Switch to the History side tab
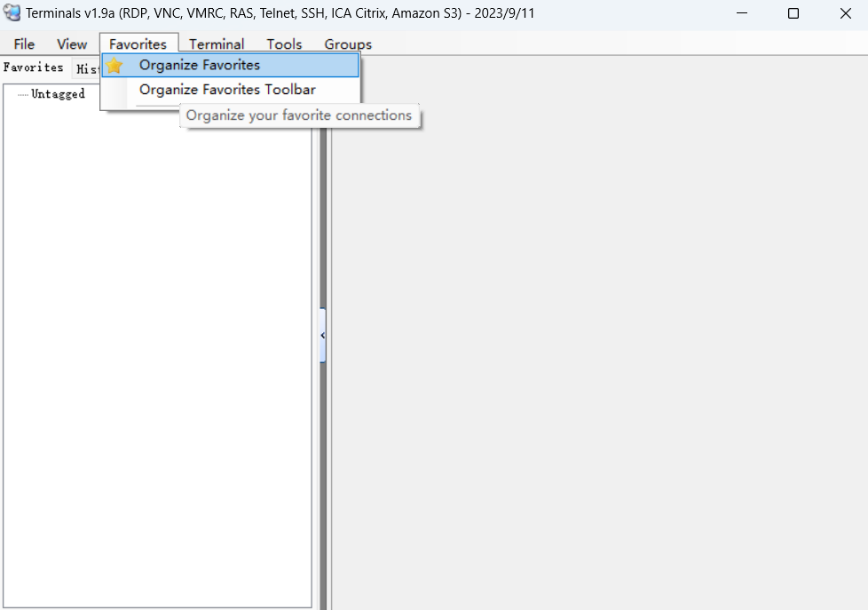868x610 pixels. (x=86, y=68)
